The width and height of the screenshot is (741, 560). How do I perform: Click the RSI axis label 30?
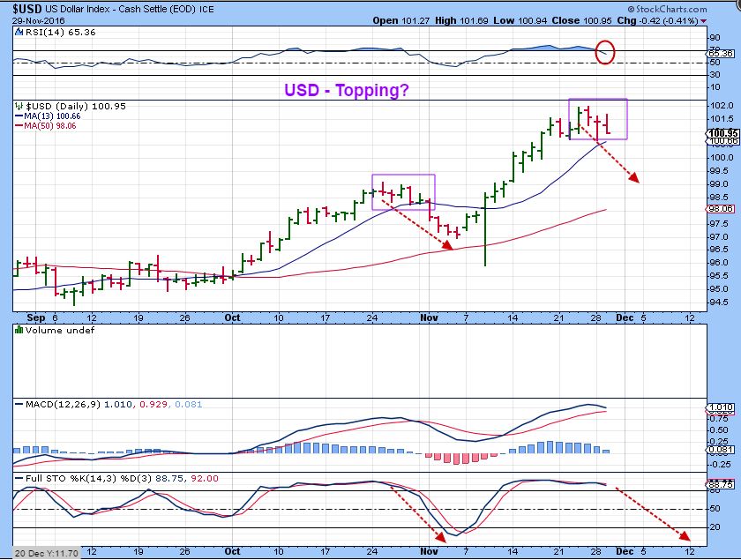click(715, 75)
